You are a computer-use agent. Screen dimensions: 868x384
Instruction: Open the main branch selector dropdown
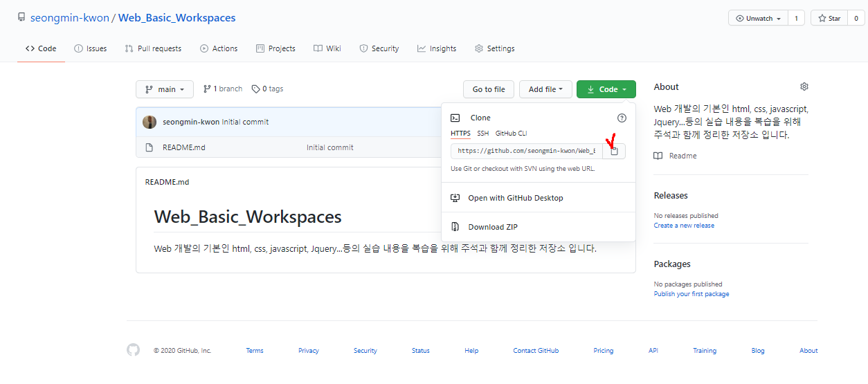tap(165, 89)
